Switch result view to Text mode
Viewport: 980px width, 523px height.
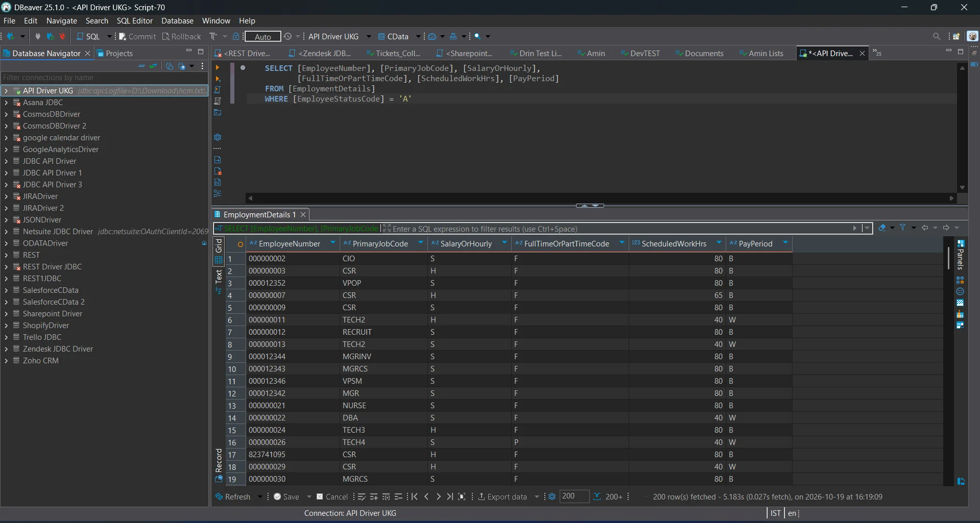pos(219,277)
